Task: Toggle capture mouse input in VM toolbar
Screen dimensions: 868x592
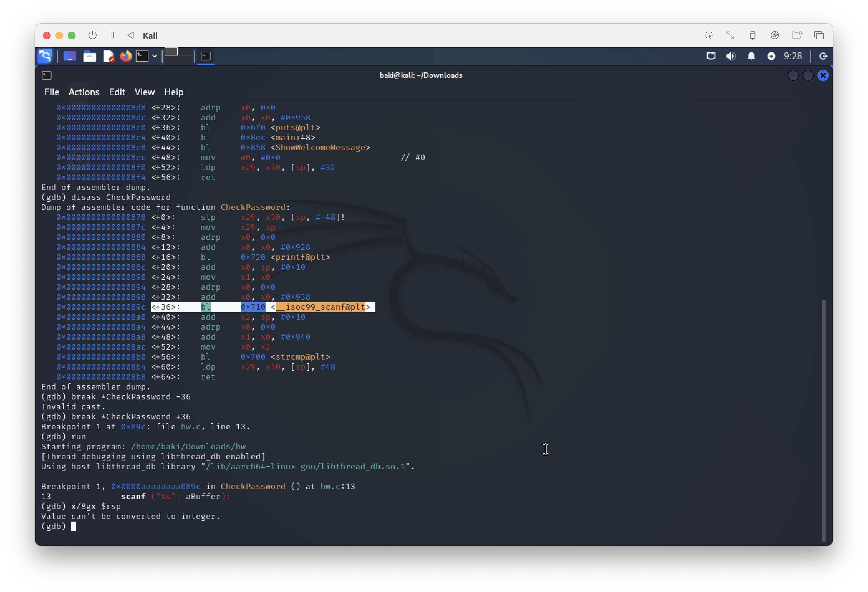Action: (708, 35)
